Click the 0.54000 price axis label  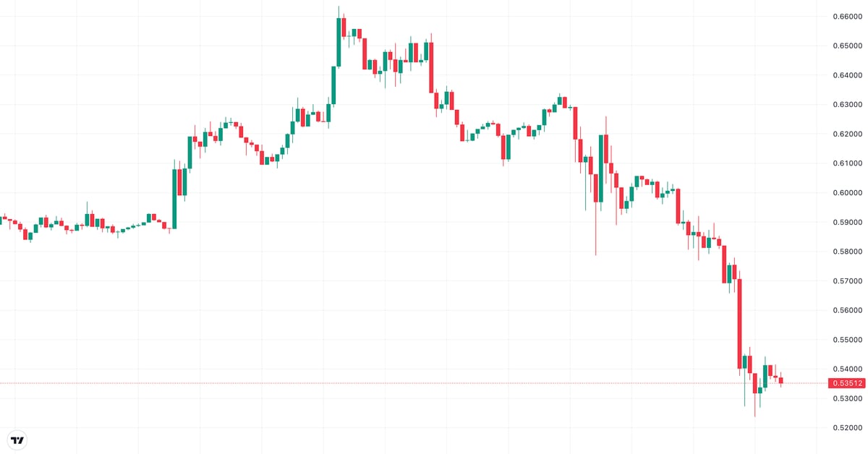click(x=846, y=369)
